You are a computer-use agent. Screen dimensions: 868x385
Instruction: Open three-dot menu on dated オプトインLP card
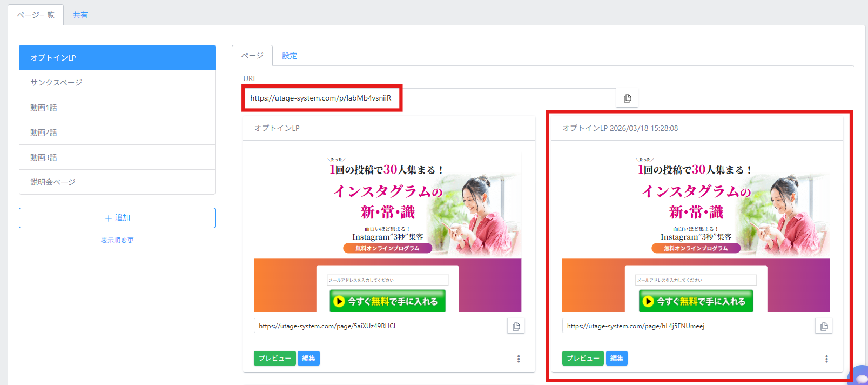coord(826,359)
